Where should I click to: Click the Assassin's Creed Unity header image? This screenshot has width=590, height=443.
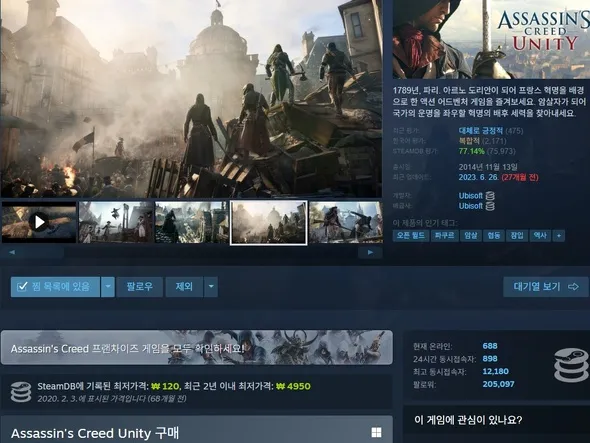[x=491, y=39]
